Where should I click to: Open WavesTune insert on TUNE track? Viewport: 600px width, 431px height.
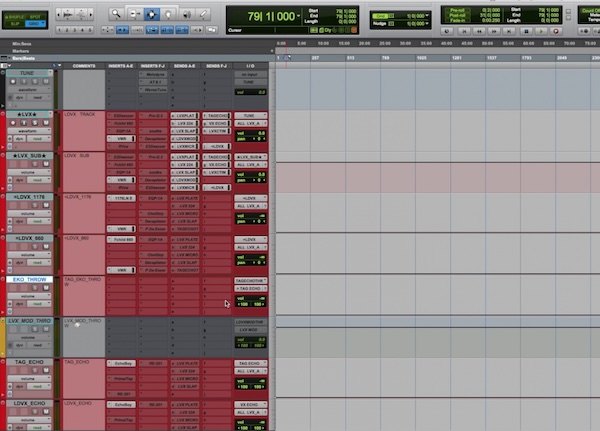pos(153,90)
